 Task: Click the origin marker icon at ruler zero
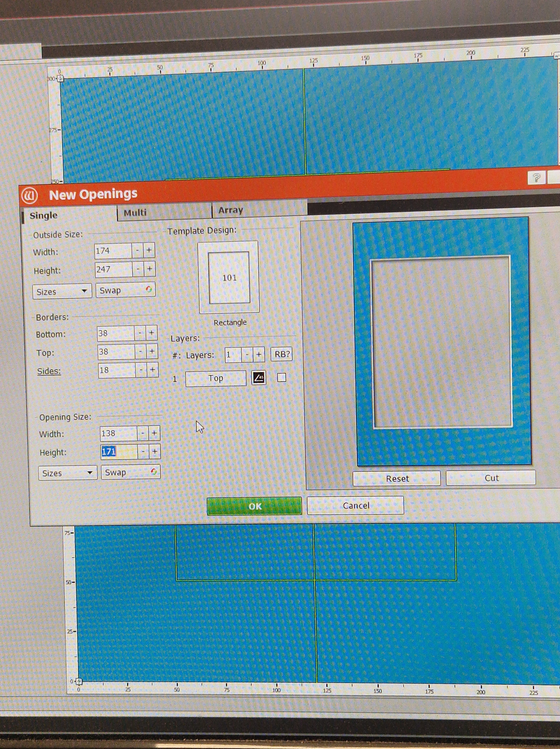[x=79, y=681]
